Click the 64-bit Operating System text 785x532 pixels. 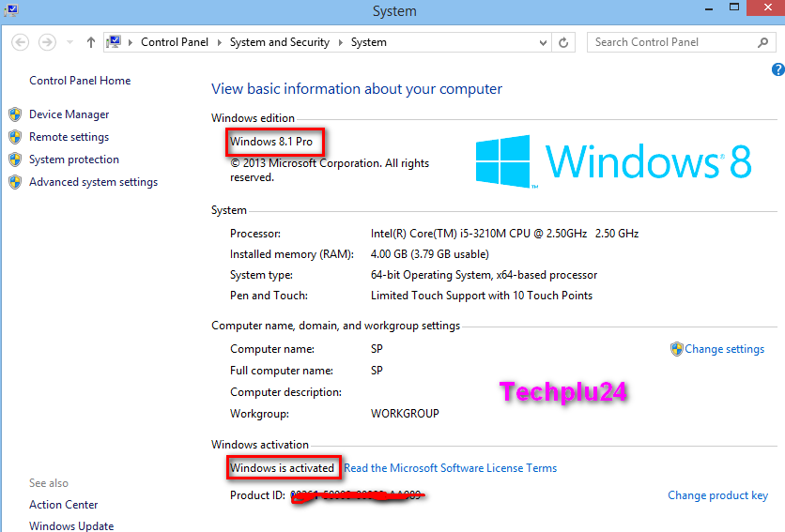coord(484,275)
